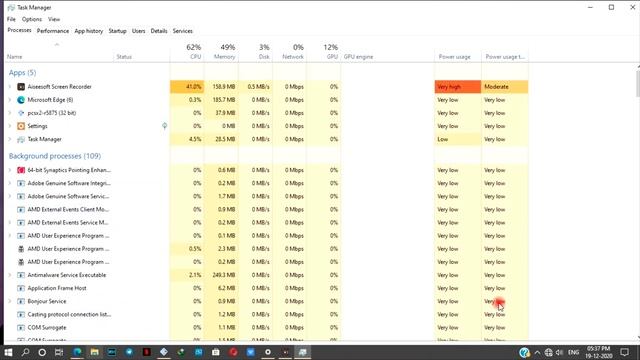This screenshot has width=640, height=360.
Task: Switch to the Details tab
Action: 159,31
